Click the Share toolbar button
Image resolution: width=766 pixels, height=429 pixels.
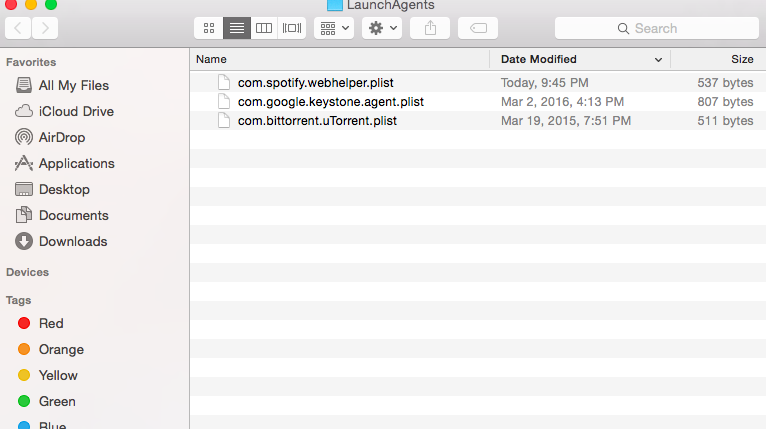pos(430,28)
